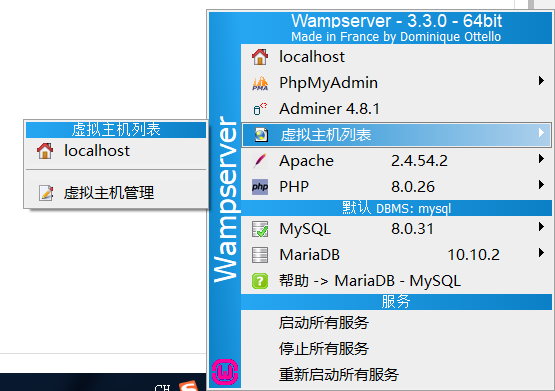
Task: Click the orange S input method taskbar icon
Action: (188, 385)
